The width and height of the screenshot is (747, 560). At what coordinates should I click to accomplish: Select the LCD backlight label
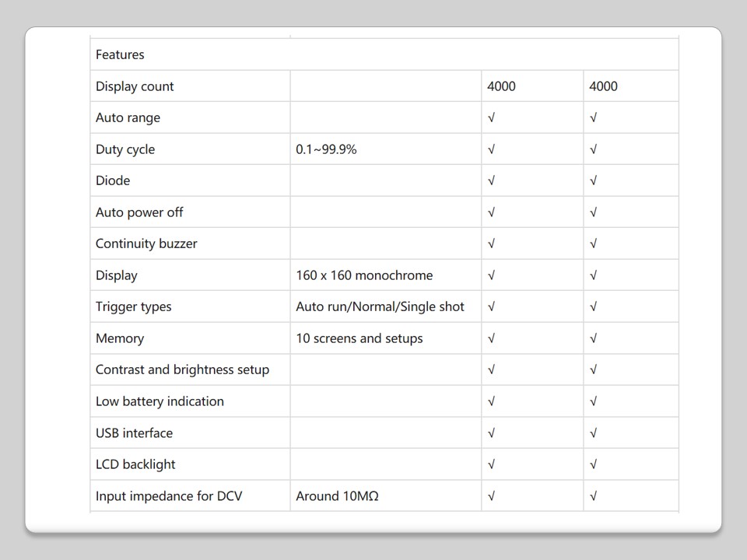click(x=135, y=464)
